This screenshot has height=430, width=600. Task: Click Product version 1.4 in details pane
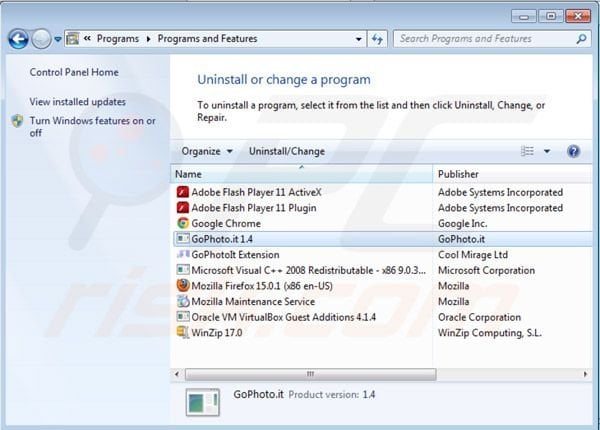point(332,394)
